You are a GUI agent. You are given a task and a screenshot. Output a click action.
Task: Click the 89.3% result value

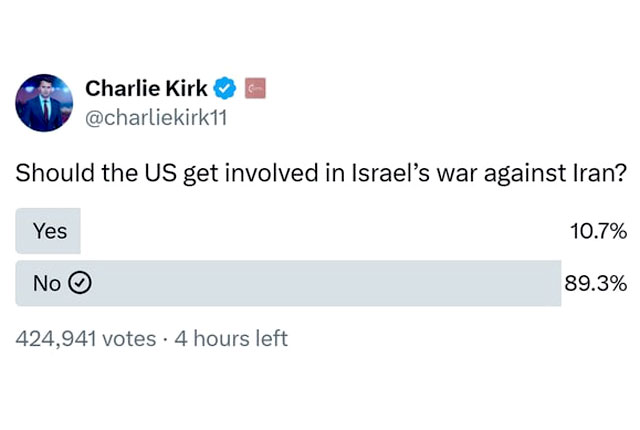tap(596, 283)
